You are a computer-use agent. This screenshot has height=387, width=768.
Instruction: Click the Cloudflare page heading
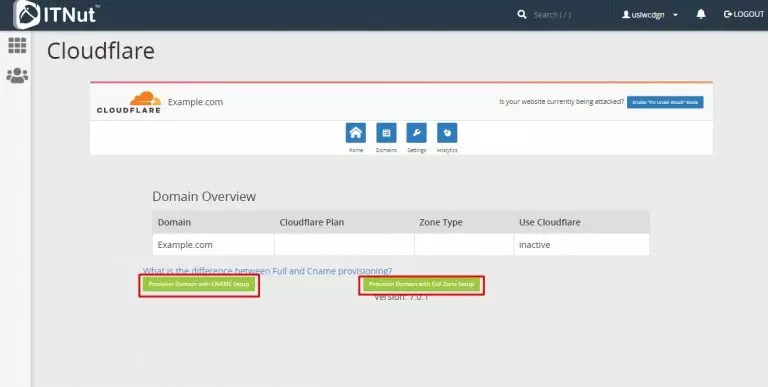point(101,51)
